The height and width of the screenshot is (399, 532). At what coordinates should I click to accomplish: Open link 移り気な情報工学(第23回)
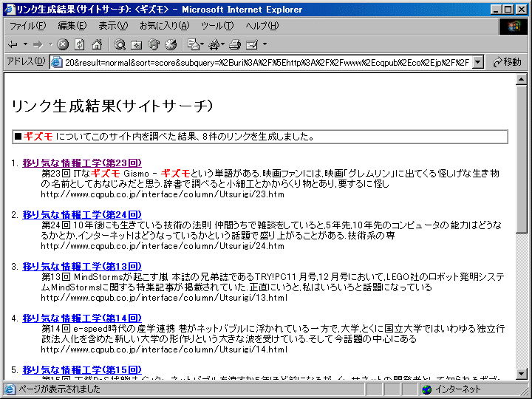point(82,163)
